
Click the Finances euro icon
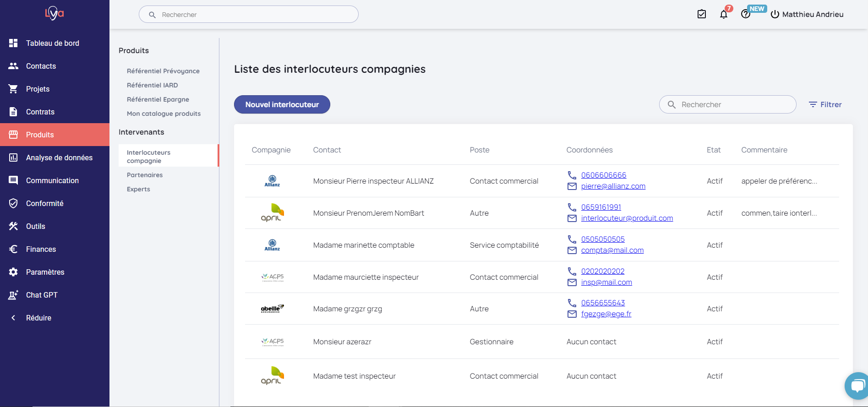tap(13, 249)
